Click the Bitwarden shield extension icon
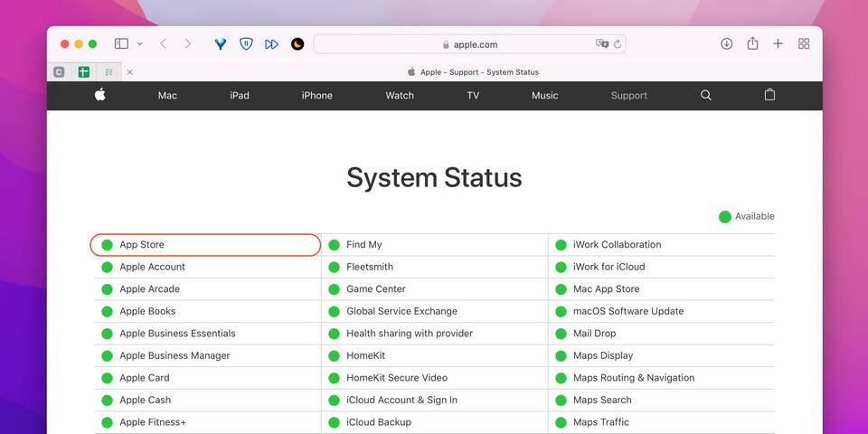The image size is (868, 434). [246, 43]
